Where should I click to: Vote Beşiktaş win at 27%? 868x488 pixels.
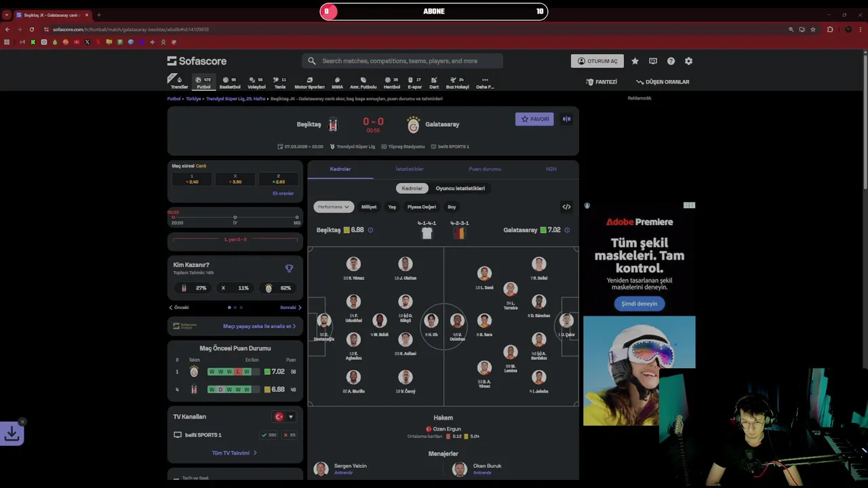coord(194,288)
